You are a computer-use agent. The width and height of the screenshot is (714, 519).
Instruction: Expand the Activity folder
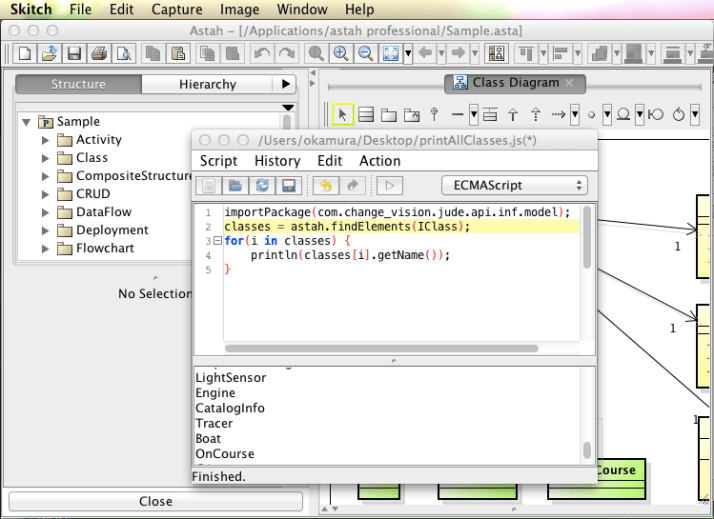(x=45, y=140)
